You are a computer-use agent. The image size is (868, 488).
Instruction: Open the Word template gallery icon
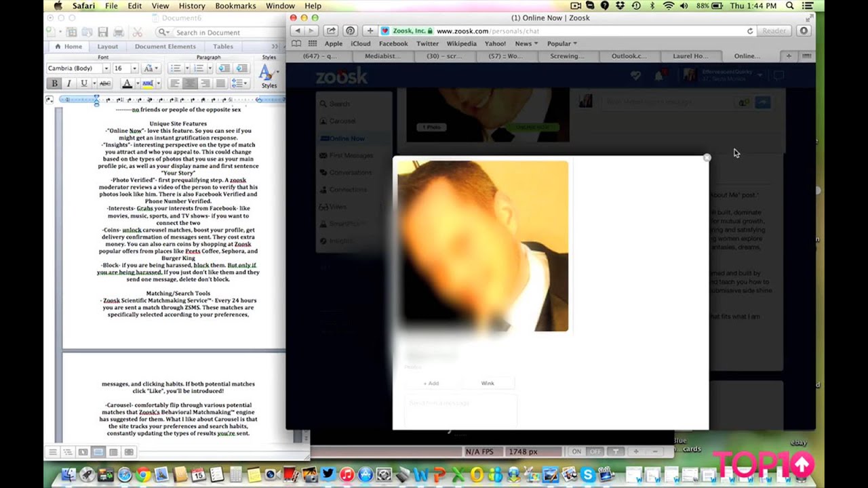(x=71, y=32)
